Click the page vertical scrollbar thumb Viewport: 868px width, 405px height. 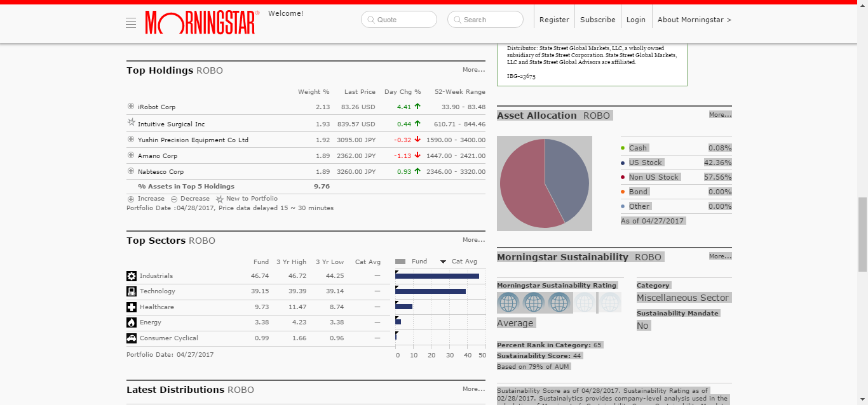click(862, 234)
